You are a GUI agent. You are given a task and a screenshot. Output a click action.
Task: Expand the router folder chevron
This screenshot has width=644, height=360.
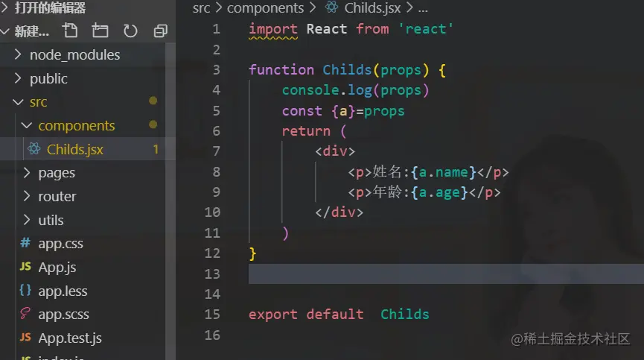[27, 196]
